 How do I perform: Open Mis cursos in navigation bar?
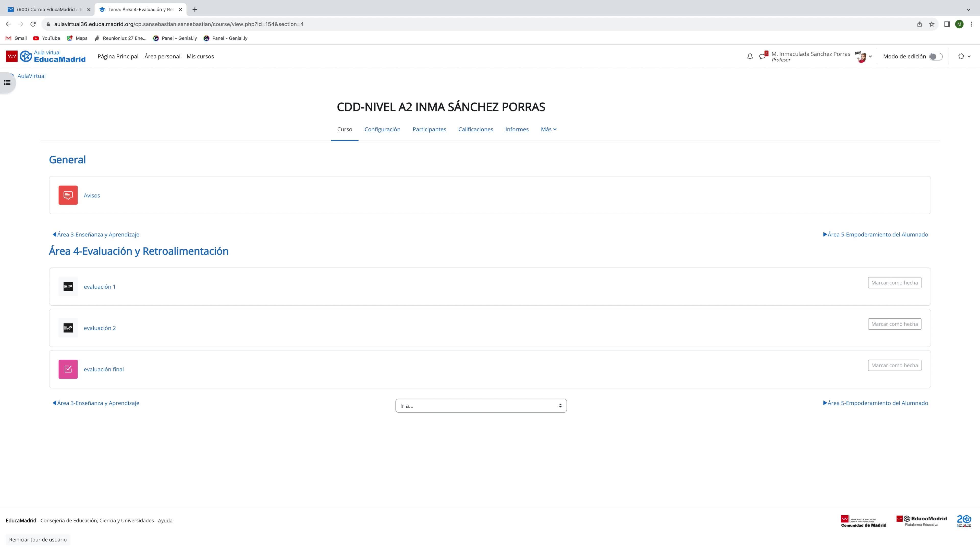coord(200,56)
